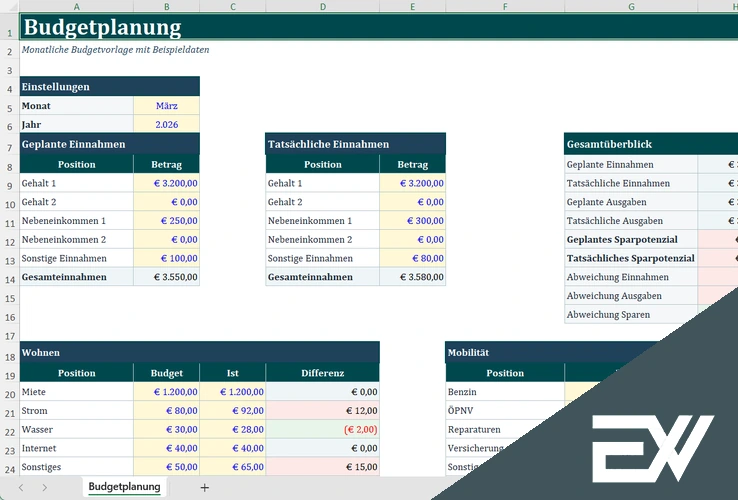
Task: Select the Geplantes Sparpotenzial label
Action: click(x=631, y=240)
